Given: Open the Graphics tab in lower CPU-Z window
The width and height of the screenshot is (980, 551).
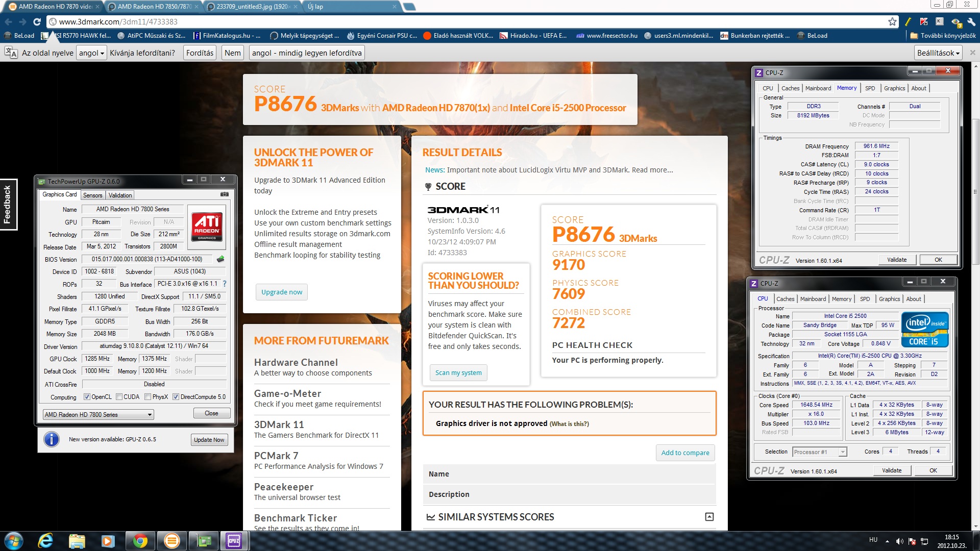Looking at the screenshot, I should coord(889,299).
